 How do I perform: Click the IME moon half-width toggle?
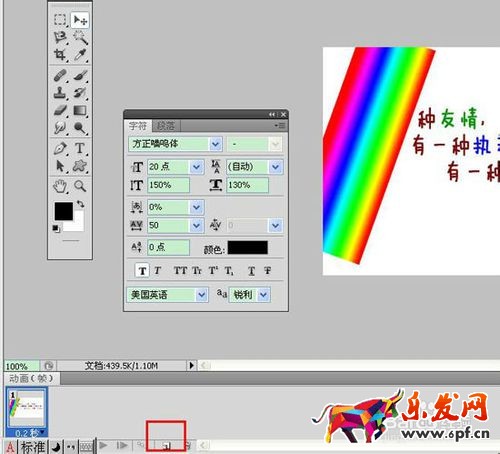click(x=56, y=447)
